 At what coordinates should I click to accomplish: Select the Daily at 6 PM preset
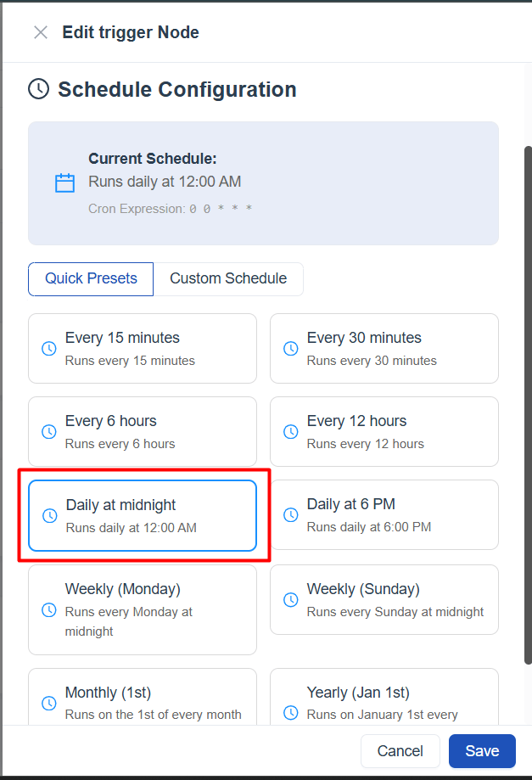[384, 514]
